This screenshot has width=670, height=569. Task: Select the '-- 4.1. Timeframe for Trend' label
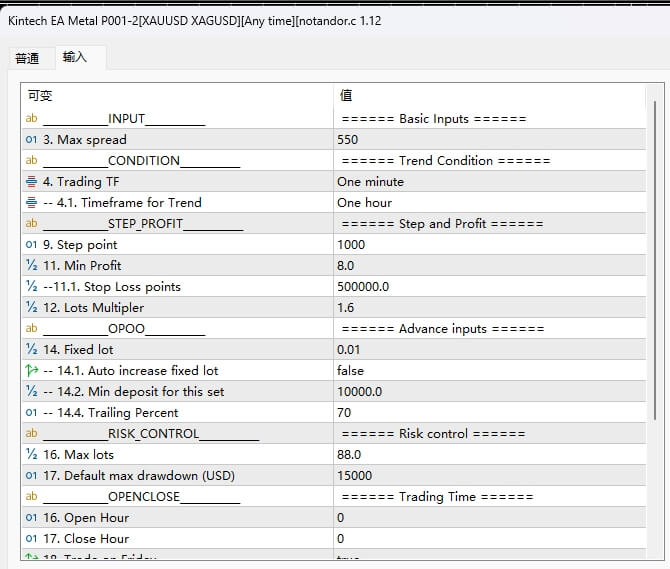[x=122, y=202]
